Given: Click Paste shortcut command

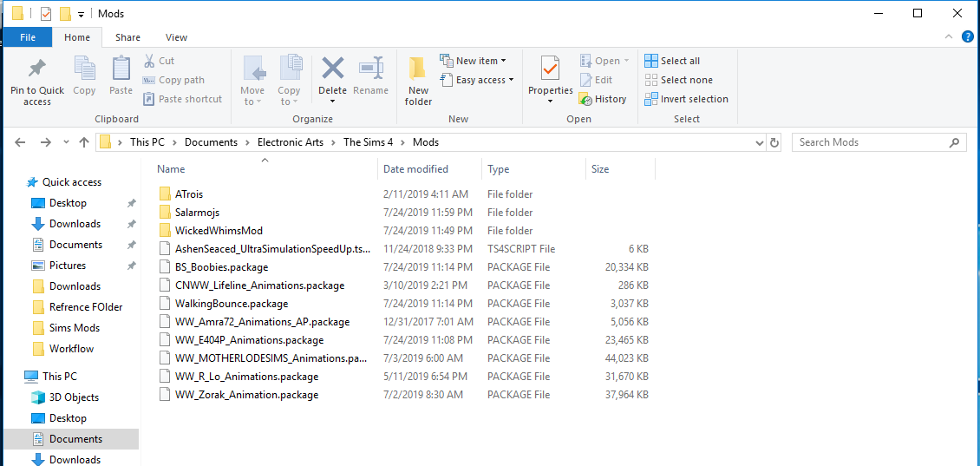Looking at the screenshot, I should [182, 99].
